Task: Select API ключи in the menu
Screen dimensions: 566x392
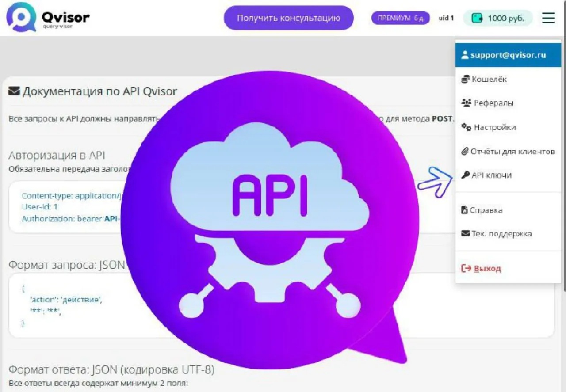Action: click(508, 175)
